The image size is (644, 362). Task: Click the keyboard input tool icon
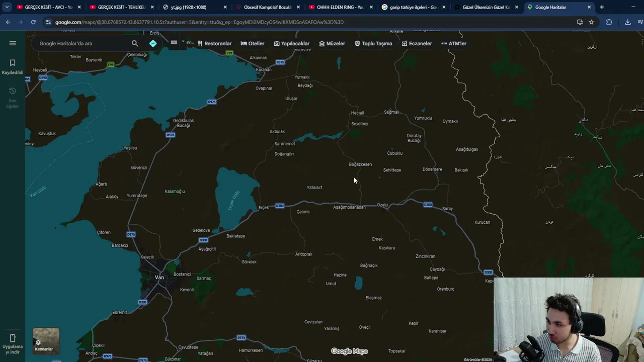[x=174, y=43]
